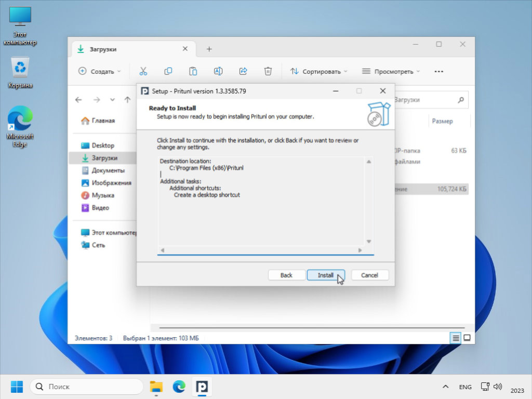
Task: Maximize the File Explorer window
Action: coord(438,44)
